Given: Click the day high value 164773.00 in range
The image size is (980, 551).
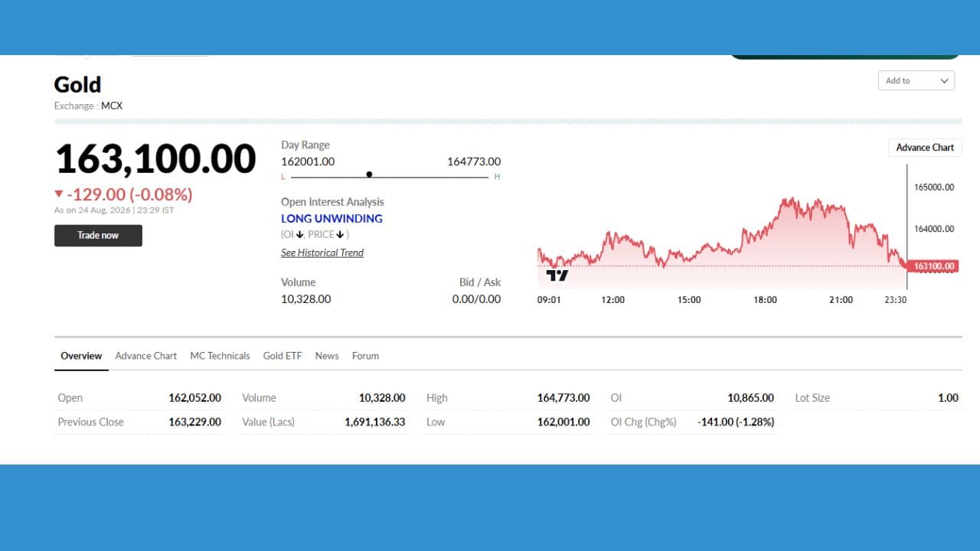Looking at the screenshot, I should [474, 161].
